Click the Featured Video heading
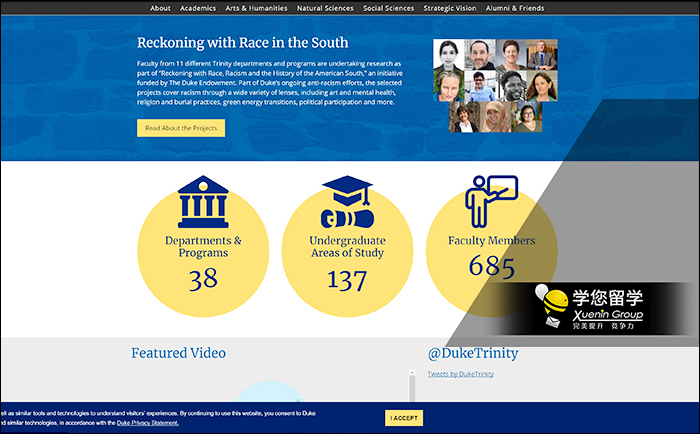The width and height of the screenshot is (700, 434). coord(179,353)
